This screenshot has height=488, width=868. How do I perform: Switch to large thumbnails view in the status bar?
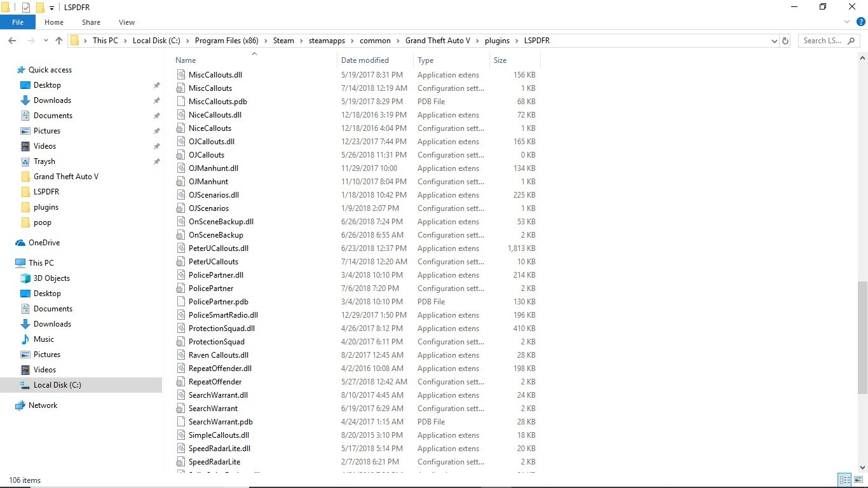click(857, 480)
